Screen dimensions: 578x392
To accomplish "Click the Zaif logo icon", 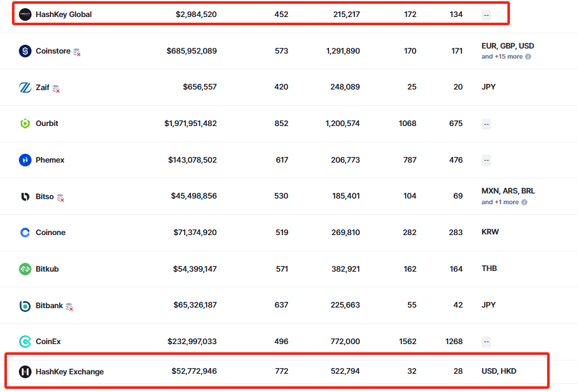I will pos(25,88).
